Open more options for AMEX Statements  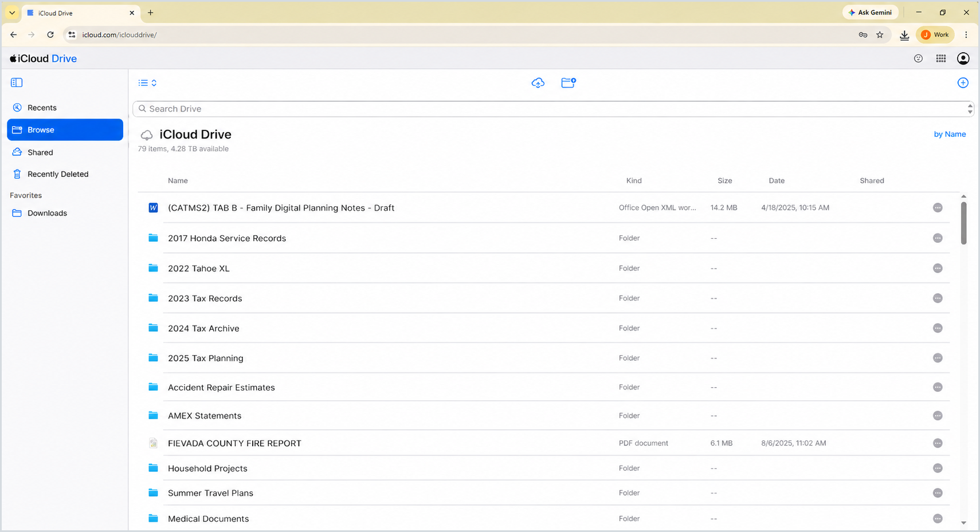938,416
